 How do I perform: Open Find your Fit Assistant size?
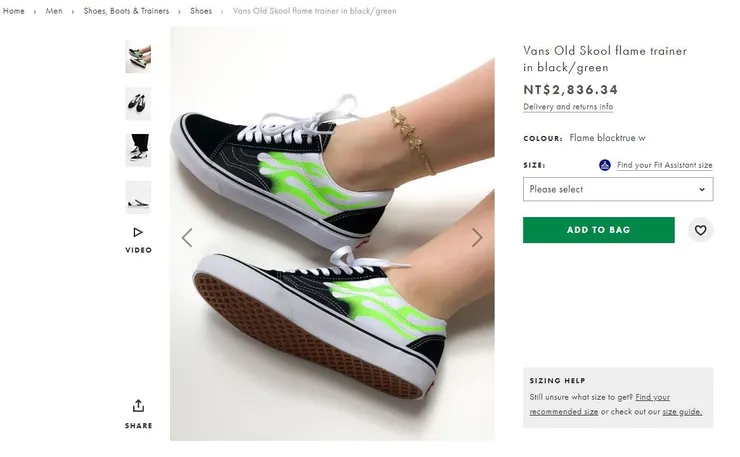(x=664, y=165)
